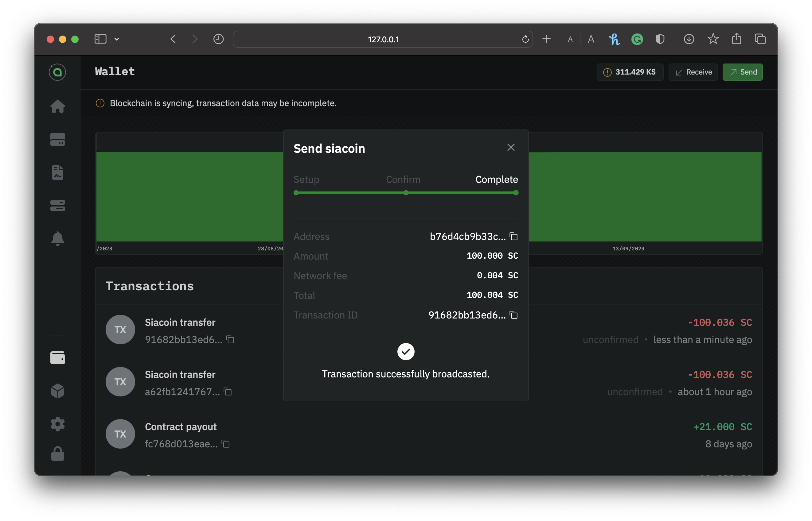This screenshot has height=521, width=812.
Task: Open the home dashboard sidebar icon
Action: click(57, 106)
